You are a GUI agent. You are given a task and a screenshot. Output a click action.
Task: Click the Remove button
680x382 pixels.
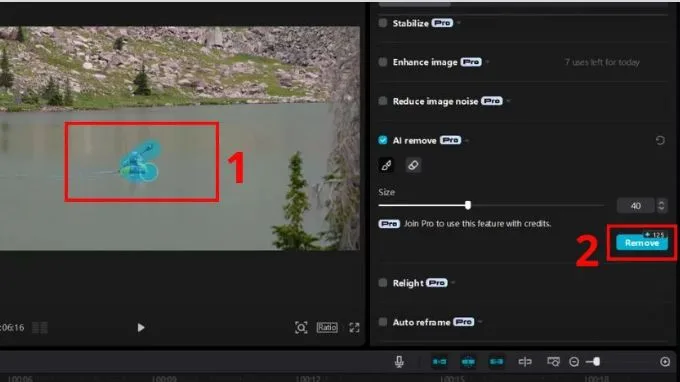click(642, 243)
